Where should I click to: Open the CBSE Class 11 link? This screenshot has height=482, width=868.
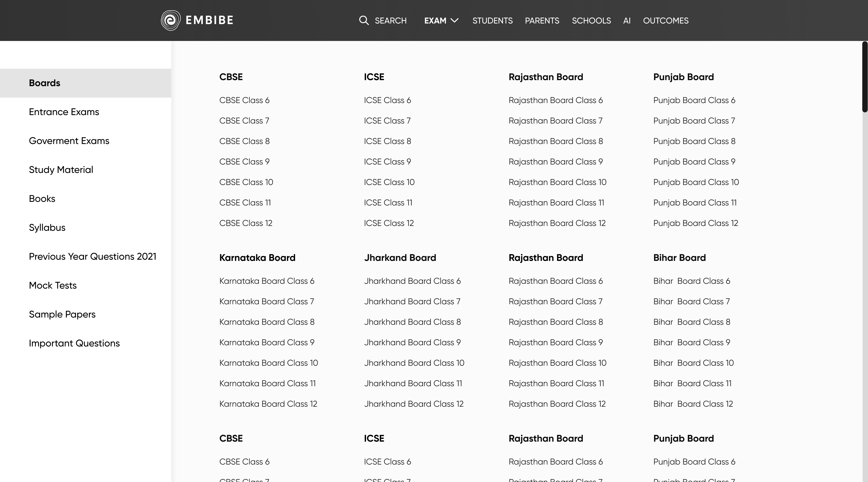245,203
